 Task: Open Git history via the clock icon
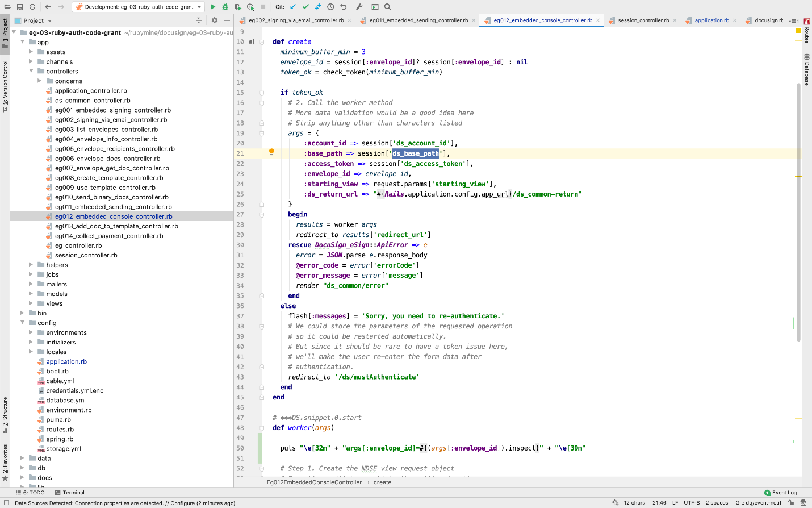point(330,7)
